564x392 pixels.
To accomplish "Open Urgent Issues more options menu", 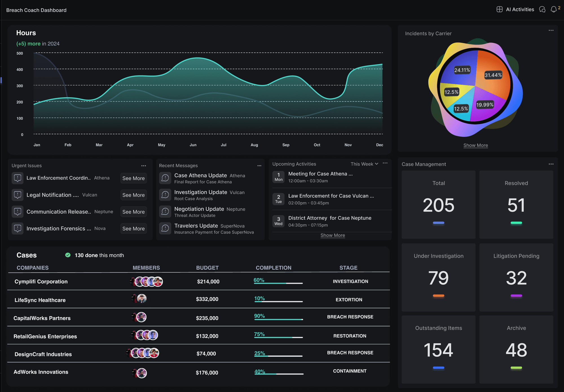I will click(144, 166).
